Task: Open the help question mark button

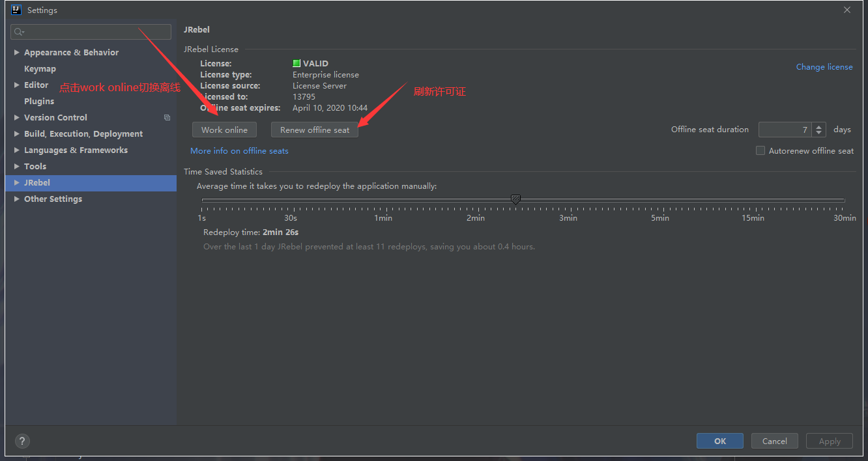Action: [22, 441]
